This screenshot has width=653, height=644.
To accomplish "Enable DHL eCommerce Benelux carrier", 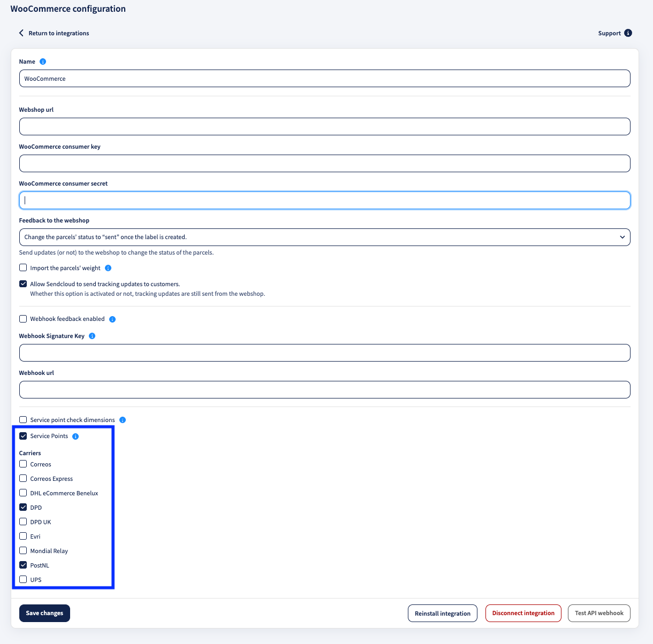I will point(23,493).
